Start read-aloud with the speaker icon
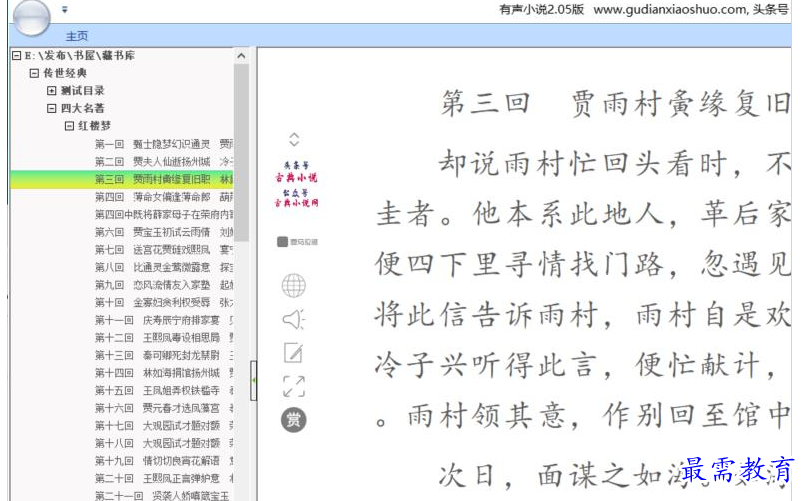 [x=293, y=320]
